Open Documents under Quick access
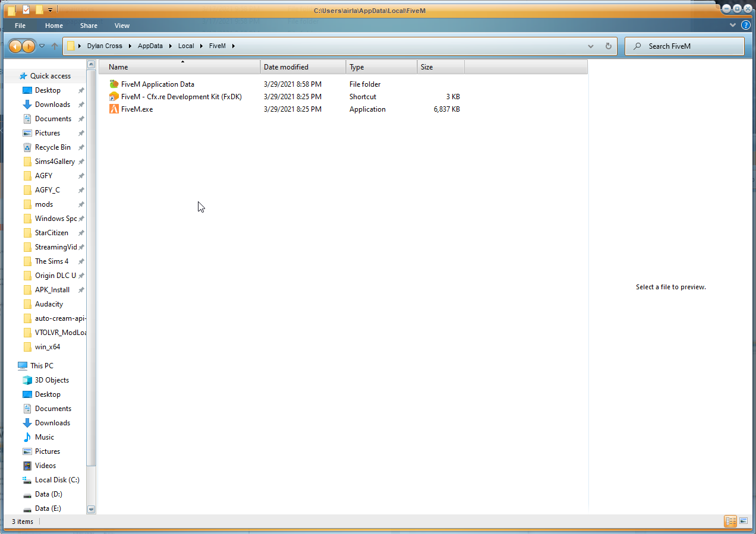Viewport: 756px width, 534px height. tap(53, 119)
